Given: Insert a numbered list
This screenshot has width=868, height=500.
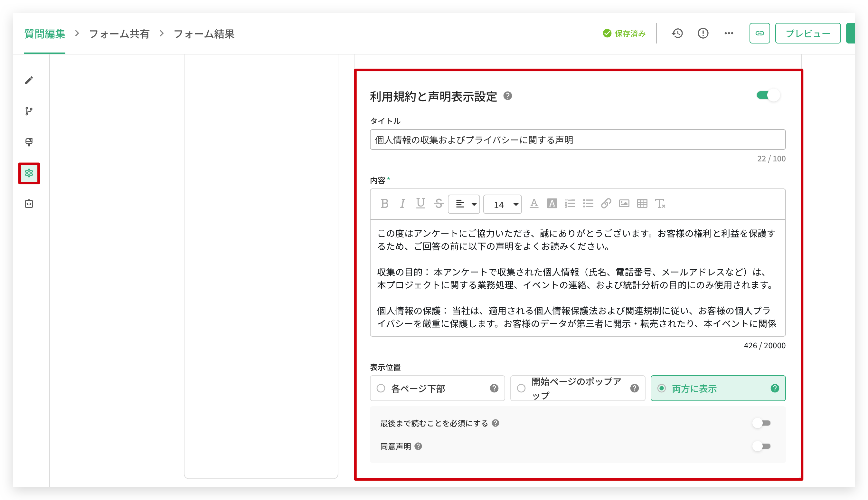Looking at the screenshot, I should click(570, 204).
